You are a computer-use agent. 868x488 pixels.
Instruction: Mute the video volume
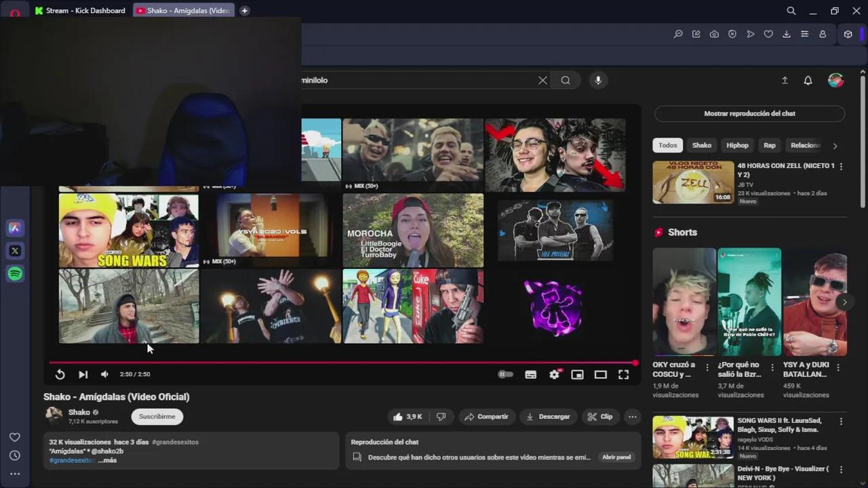click(104, 373)
